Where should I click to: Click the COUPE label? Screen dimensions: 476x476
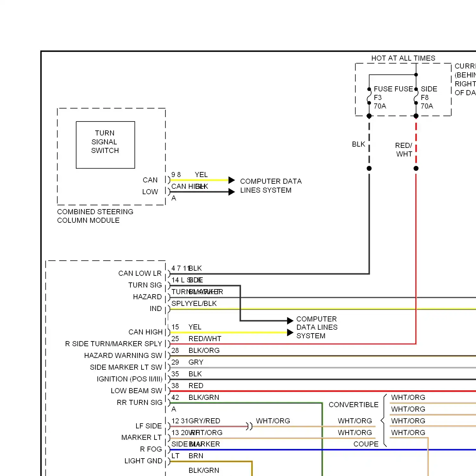tap(366, 444)
